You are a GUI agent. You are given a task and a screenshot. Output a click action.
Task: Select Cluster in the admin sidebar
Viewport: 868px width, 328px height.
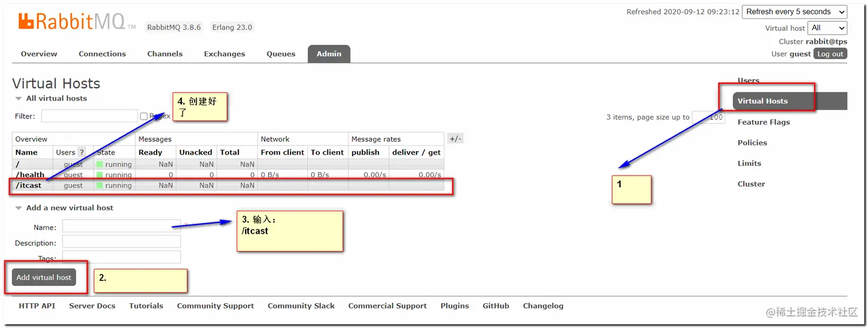(751, 184)
